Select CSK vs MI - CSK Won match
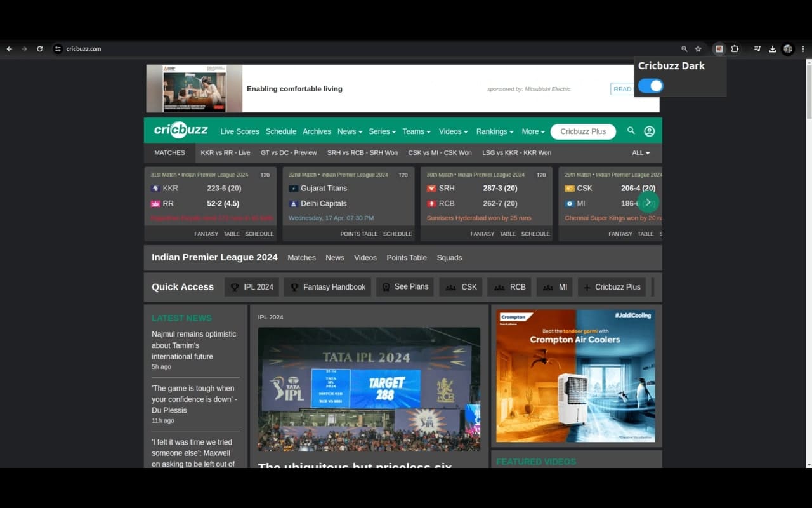This screenshot has height=508, width=812. pyautogui.click(x=440, y=153)
